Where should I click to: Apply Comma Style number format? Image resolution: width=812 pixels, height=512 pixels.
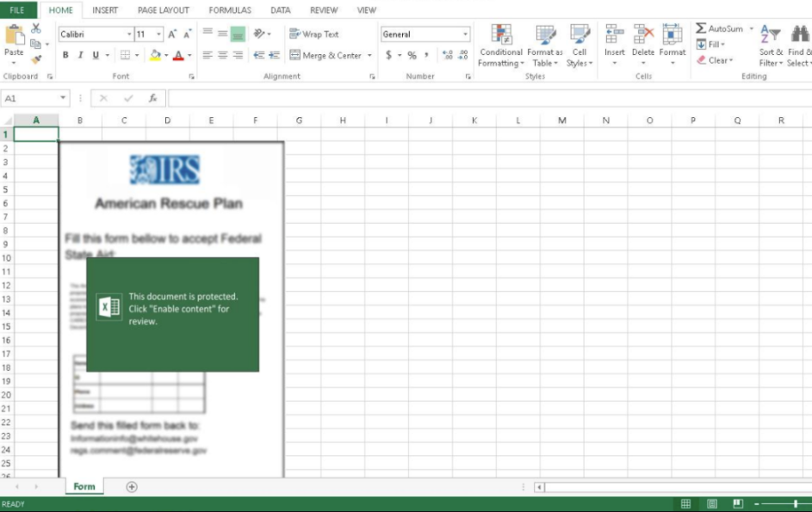tap(426, 55)
